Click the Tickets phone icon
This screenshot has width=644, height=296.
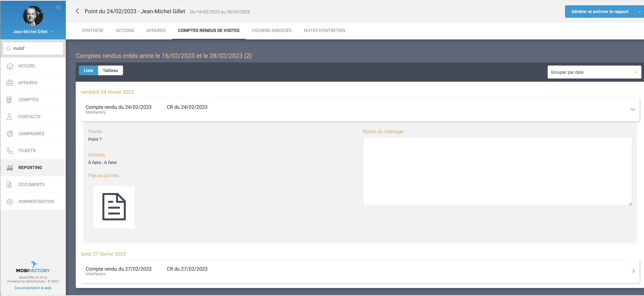pyautogui.click(x=10, y=151)
